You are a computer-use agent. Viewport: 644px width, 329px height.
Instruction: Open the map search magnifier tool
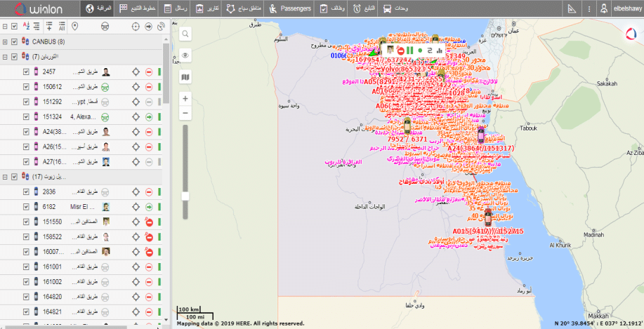[185, 33]
